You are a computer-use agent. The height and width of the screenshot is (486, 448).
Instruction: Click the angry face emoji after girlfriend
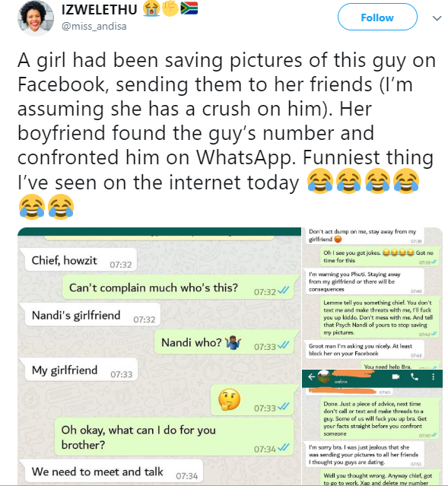point(338,239)
